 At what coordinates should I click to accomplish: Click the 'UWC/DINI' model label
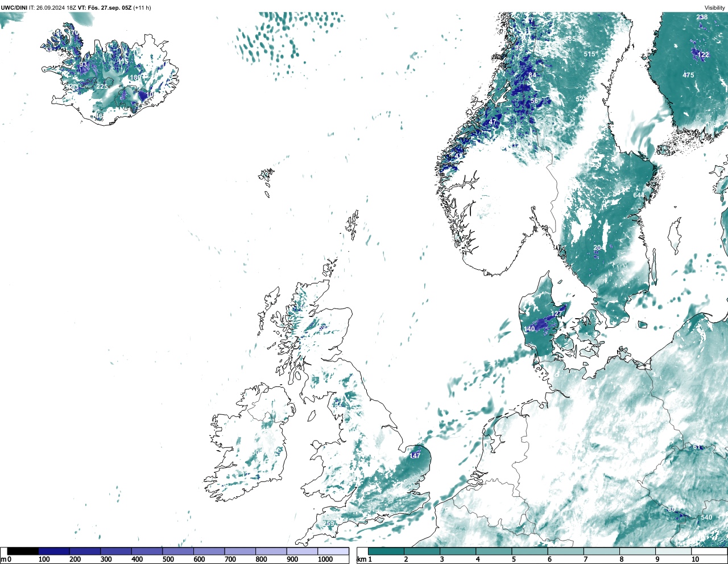click(14, 8)
